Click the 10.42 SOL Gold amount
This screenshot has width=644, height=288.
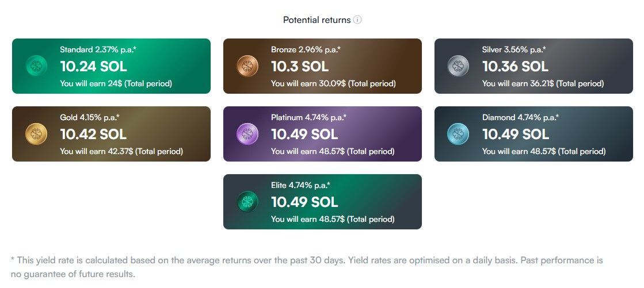coord(93,135)
